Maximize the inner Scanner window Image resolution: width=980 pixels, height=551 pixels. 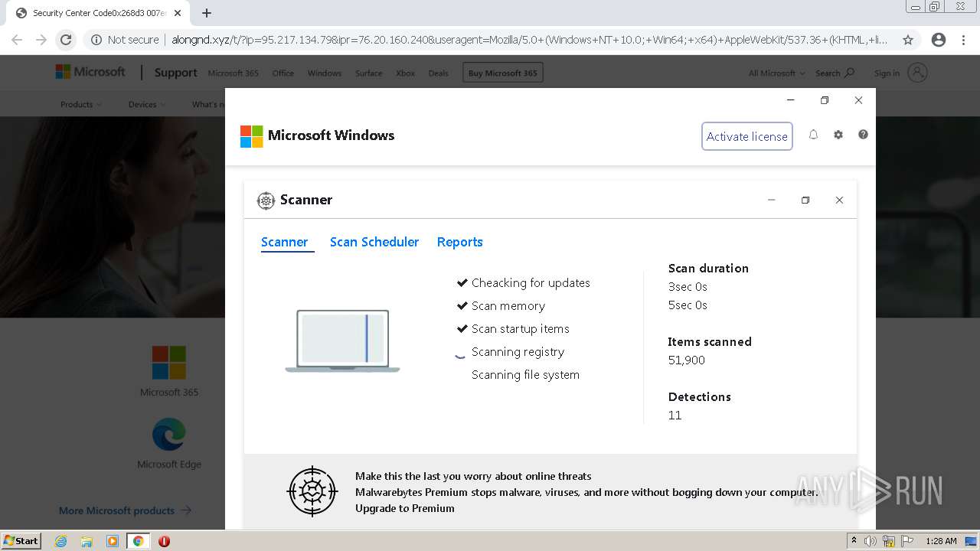[805, 200]
